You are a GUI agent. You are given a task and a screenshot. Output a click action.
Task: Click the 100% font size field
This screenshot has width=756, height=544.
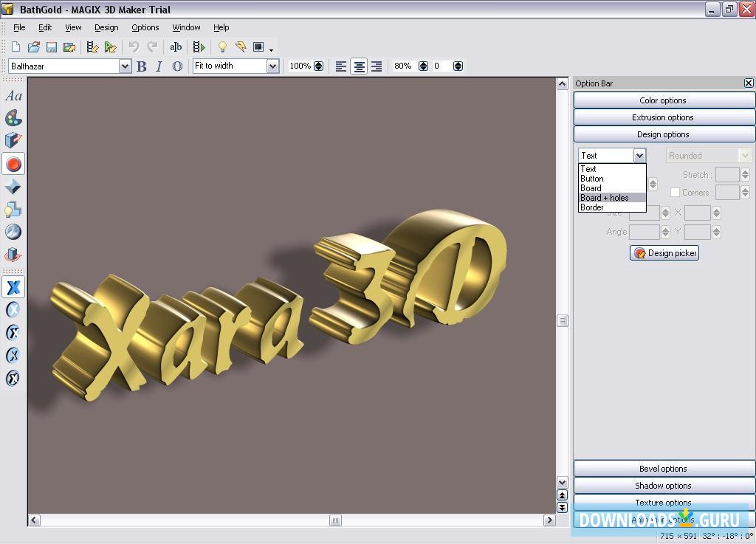(x=300, y=66)
